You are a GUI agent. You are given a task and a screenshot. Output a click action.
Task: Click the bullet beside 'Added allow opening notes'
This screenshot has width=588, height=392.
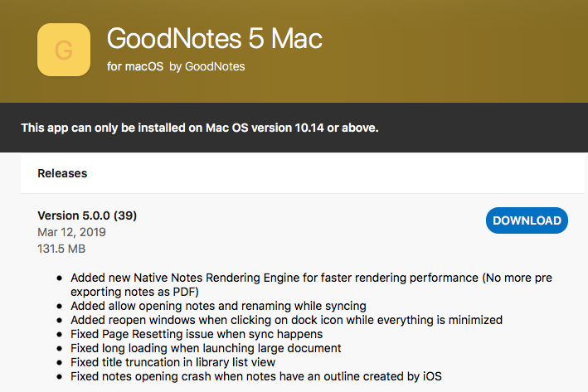tap(58, 306)
